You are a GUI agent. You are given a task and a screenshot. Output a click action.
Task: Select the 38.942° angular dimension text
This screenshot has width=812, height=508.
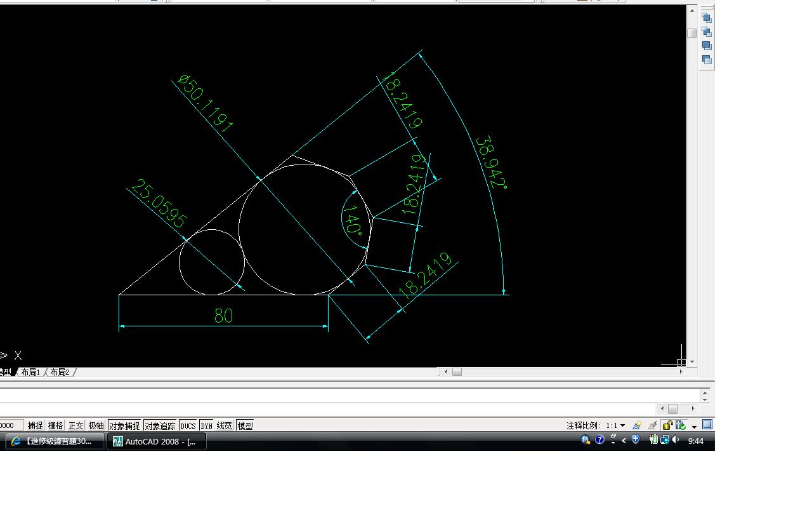pos(492,162)
